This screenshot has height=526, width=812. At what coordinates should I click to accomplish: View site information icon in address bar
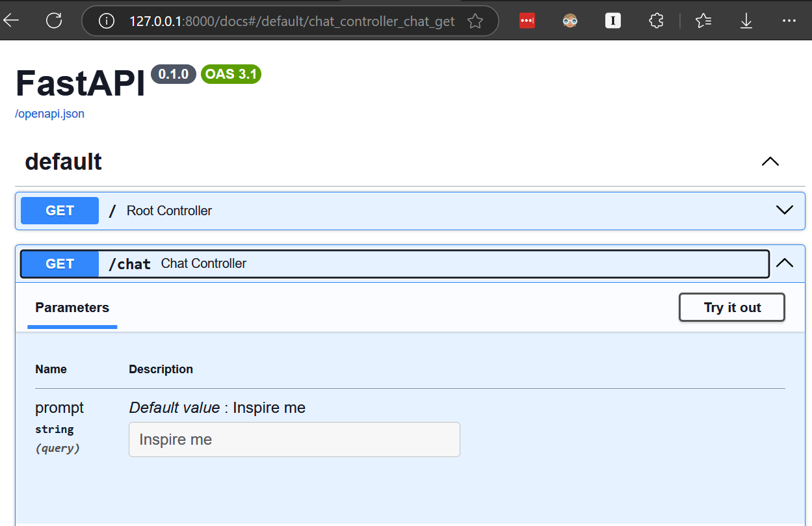(x=106, y=21)
